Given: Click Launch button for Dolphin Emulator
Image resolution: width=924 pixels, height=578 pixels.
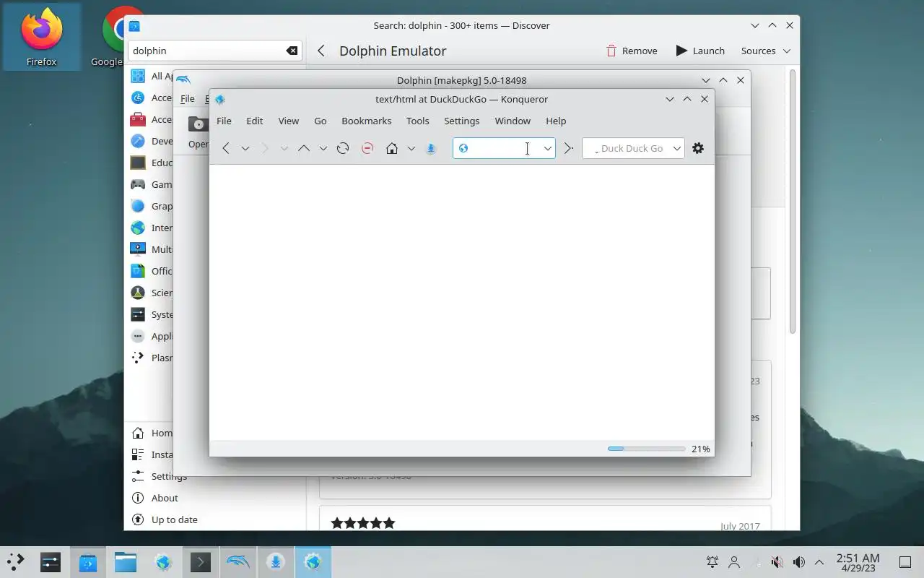Looking at the screenshot, I should (x=700, y=51).
